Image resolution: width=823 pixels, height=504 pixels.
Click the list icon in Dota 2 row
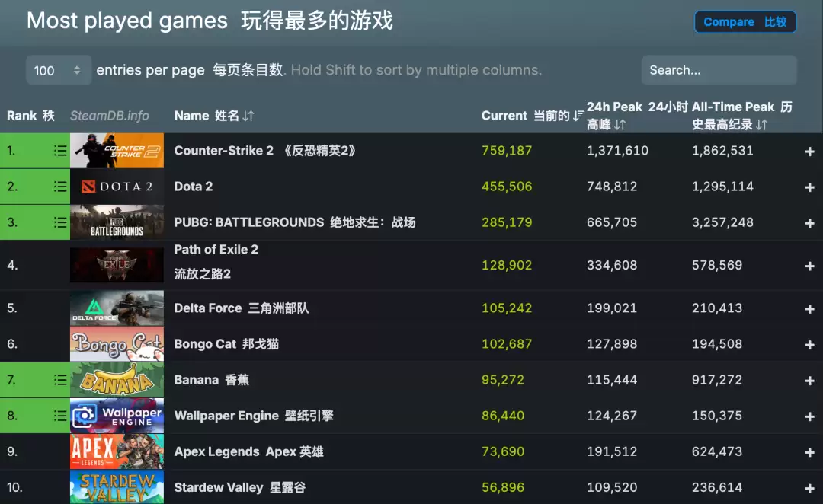tap(60, 187)
